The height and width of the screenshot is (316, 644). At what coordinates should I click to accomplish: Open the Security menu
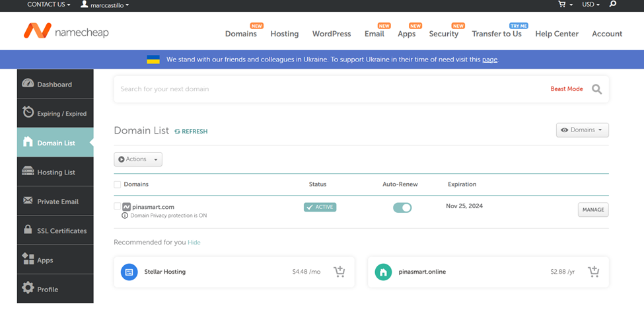point(444,34)
